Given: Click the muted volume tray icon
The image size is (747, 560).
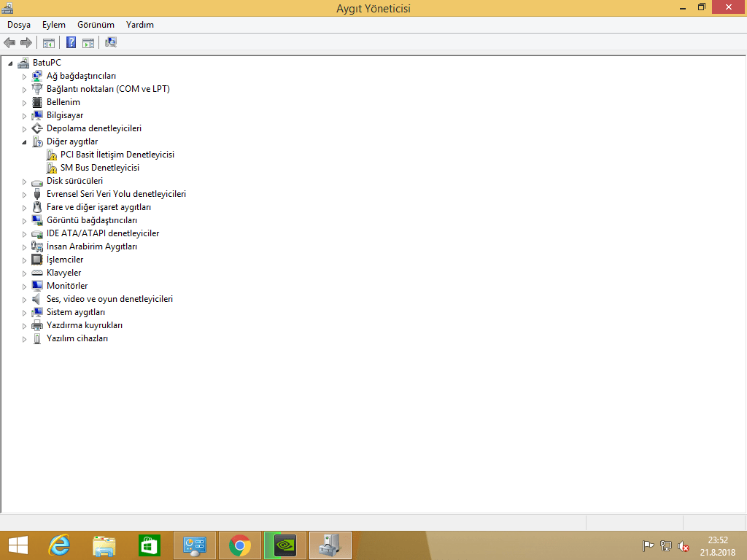Looking at the screenshot, I should [x=684, y=546].
